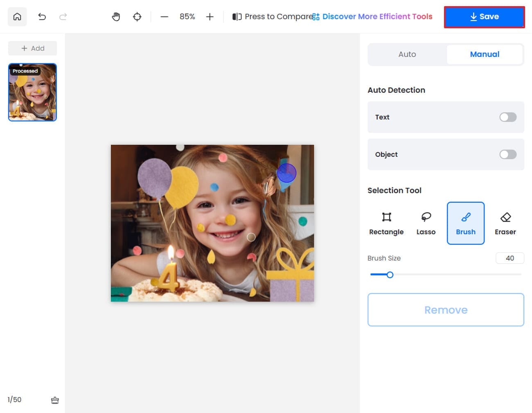
Task: Switch to the Manual tab
Action: tap(485, 54)
